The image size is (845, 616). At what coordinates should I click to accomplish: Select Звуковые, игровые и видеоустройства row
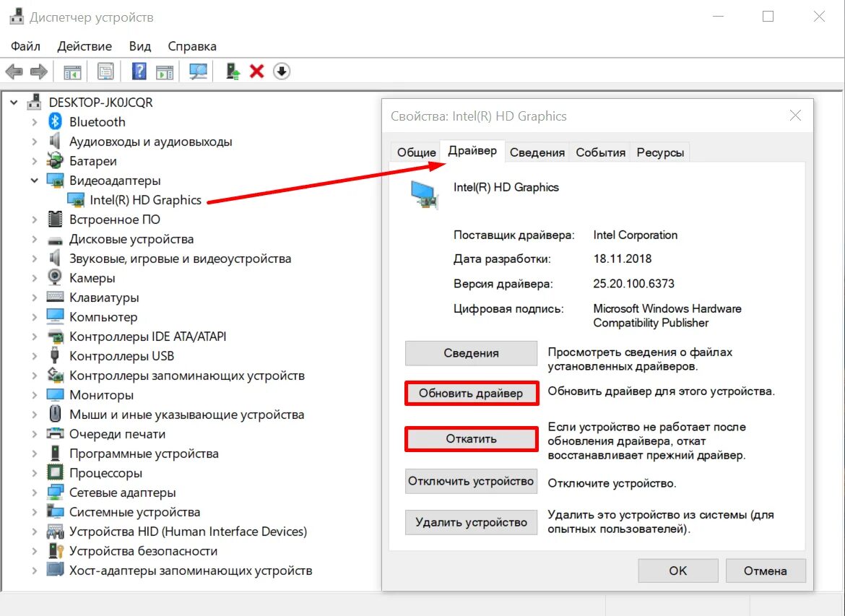point(180,258)
